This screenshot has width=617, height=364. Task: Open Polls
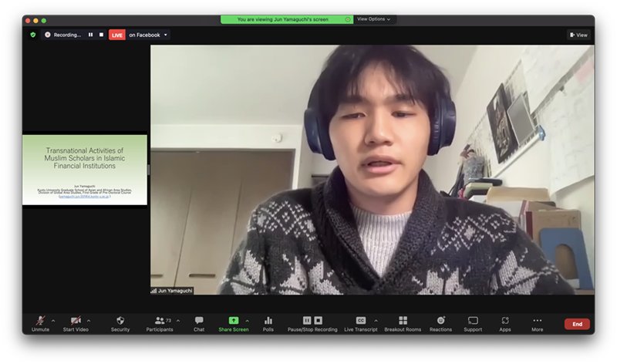(268, 322)
